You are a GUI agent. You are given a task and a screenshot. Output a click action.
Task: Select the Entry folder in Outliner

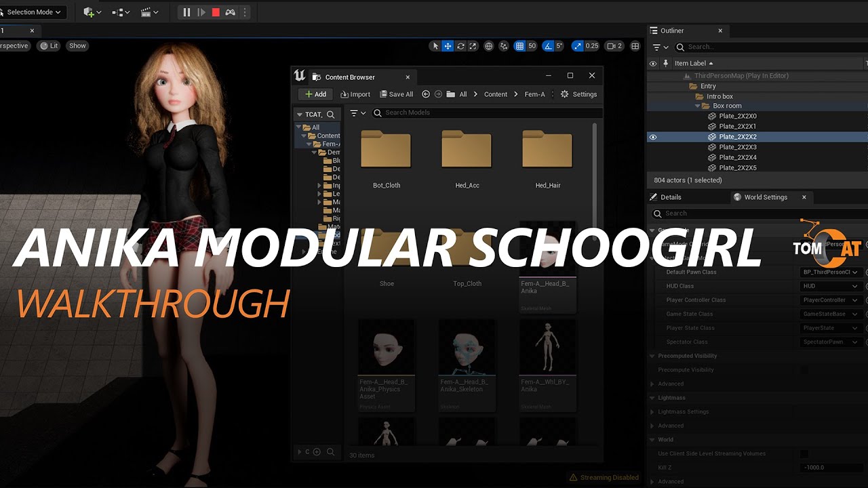point(708,86)
